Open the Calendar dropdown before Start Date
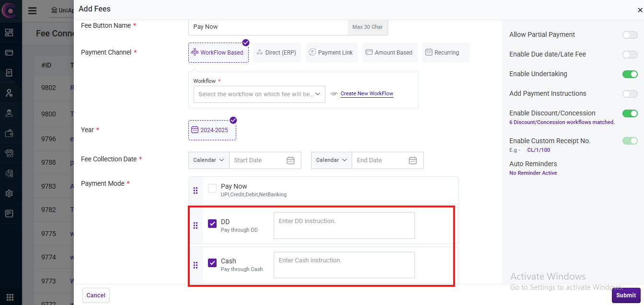This screenshot has height=305, width=644. [x=208, y=160]
